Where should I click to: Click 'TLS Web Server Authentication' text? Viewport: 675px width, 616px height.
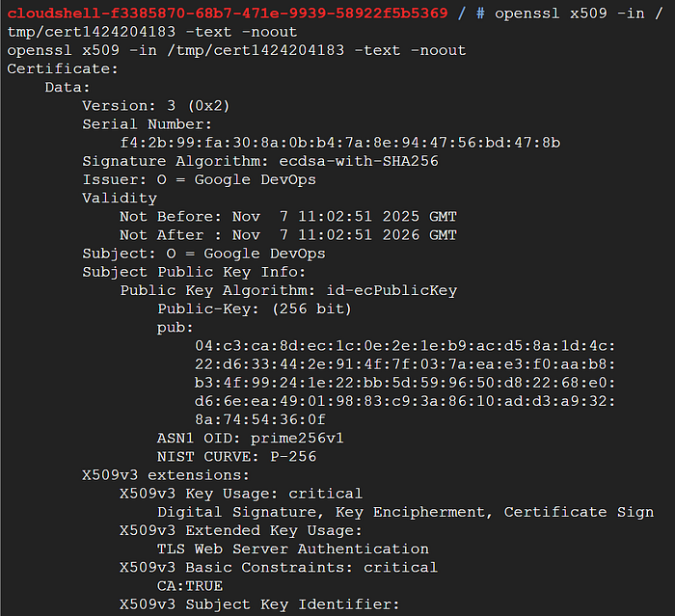[293, 549]
